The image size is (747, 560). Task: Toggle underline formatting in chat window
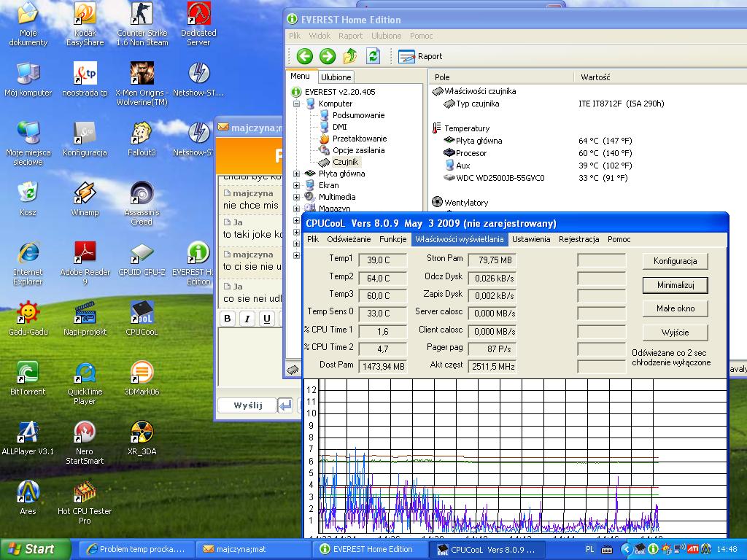pyautogui.click(x=267, y=319)
